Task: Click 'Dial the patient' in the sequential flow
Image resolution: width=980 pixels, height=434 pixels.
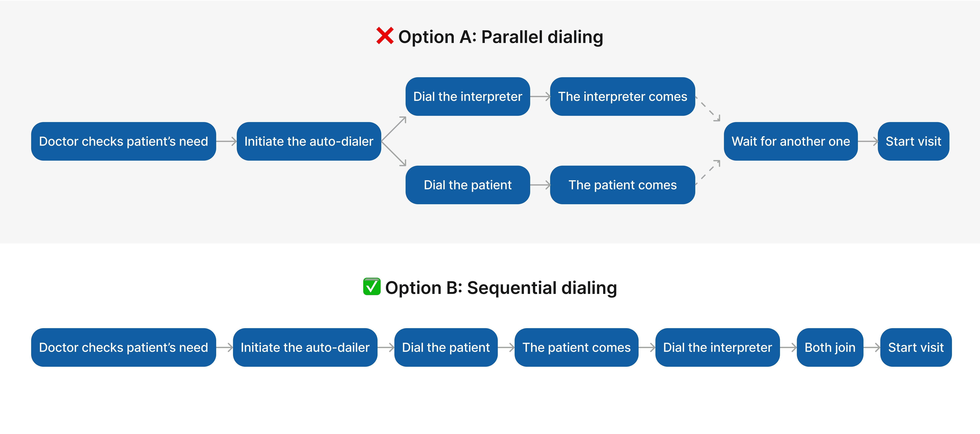Action: coord(446,347)
